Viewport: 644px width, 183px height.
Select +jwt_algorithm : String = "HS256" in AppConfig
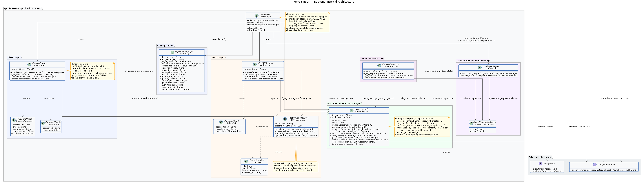coord(176,62)
